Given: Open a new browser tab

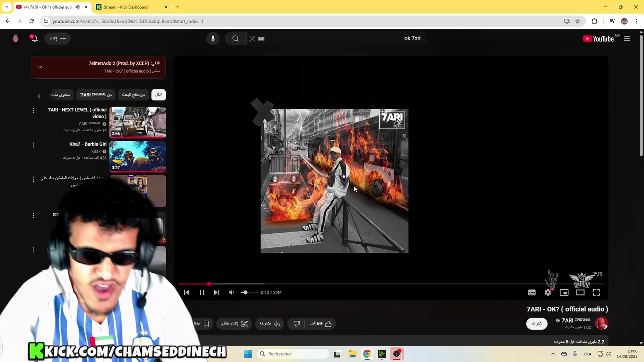Looking at the screenshot, I should click(178, 7).
